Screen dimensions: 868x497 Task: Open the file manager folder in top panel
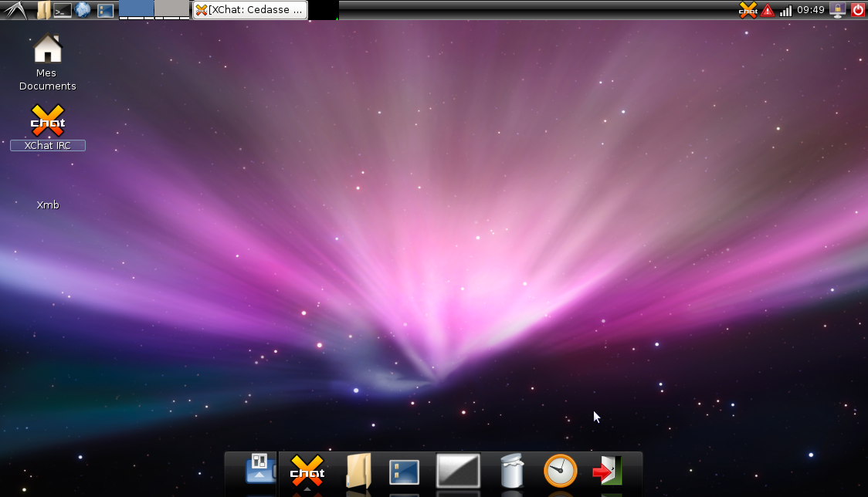click(x=44, y=10)
